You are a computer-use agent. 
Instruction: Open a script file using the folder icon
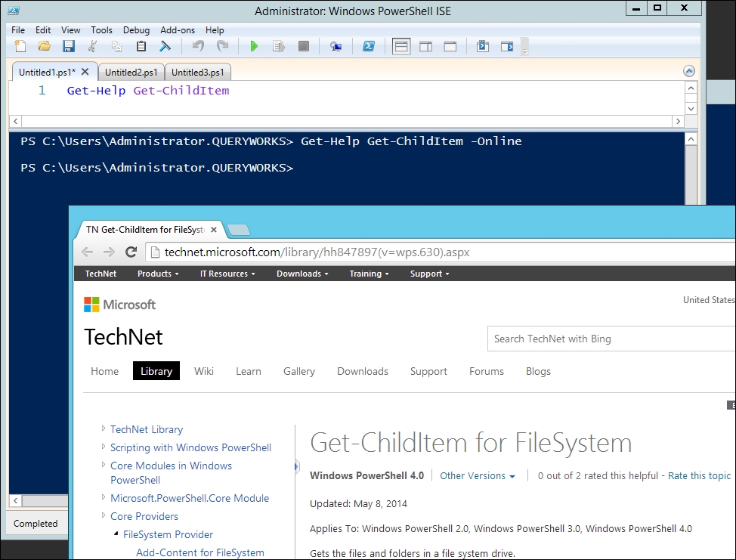click(x=45, y=46)
